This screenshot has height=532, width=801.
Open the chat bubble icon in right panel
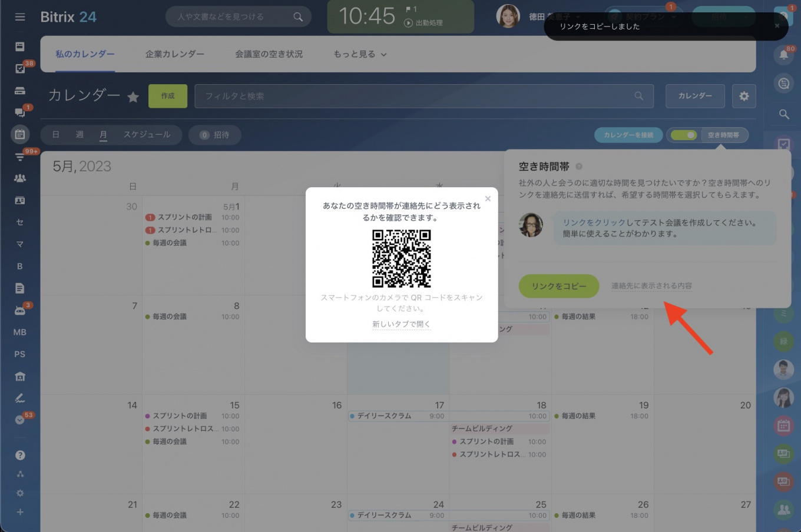point(784,84)
